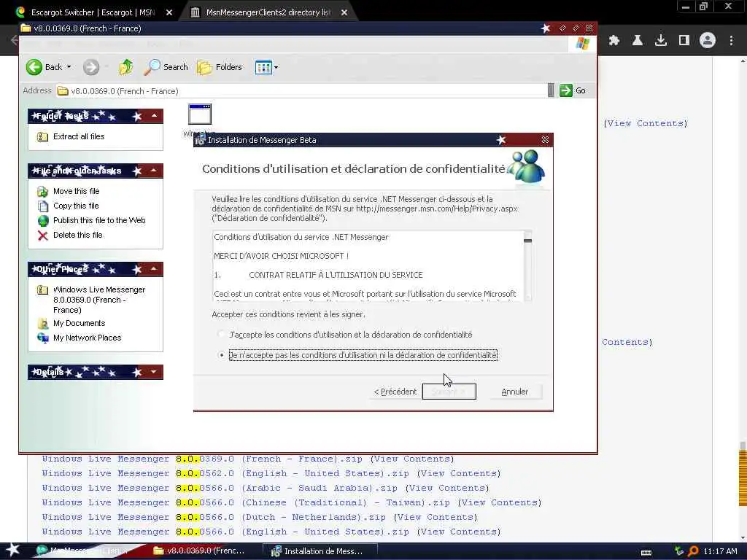Click Copy this file
The height and width of the screenshot is (560, 747).
(x=76, y=206)
